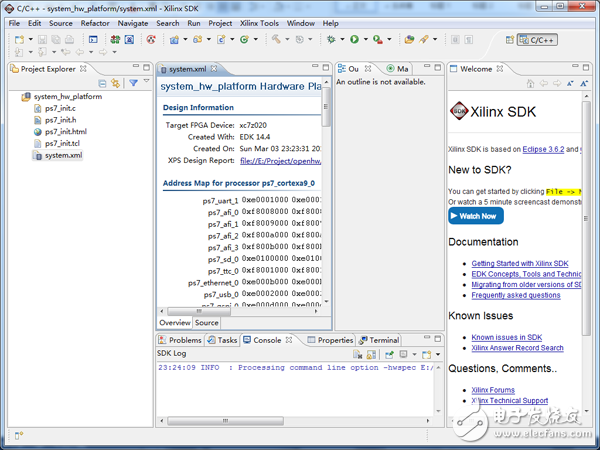Image resolution: width=600 pixels, height=450 pixels.
Task: Open the Run button dropdown arrow
Action: pyautogui.click(x=364, y=40)
